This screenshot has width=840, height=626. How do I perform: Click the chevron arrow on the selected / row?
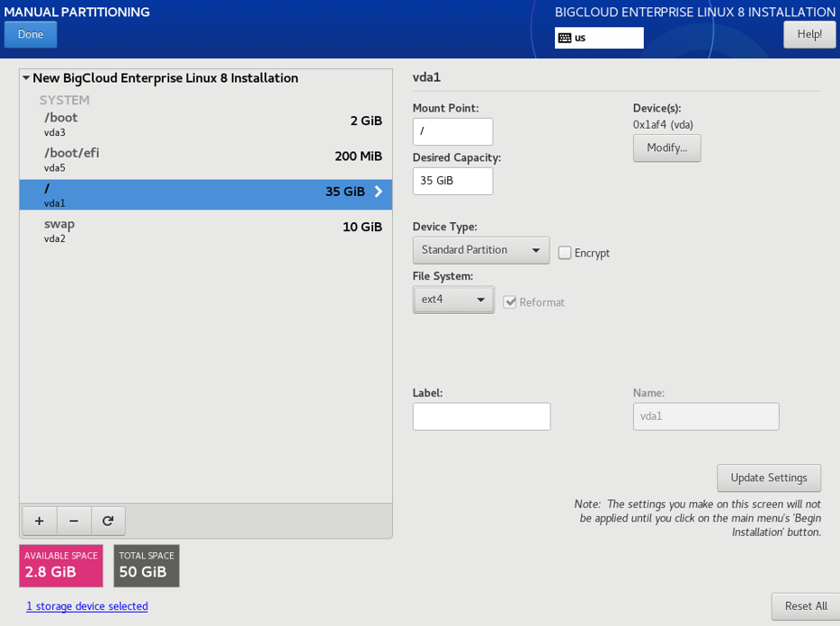point(379,192)
